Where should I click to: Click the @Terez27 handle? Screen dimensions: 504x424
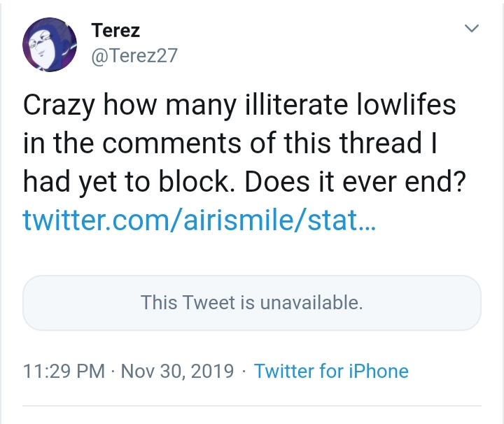point(134,55)
